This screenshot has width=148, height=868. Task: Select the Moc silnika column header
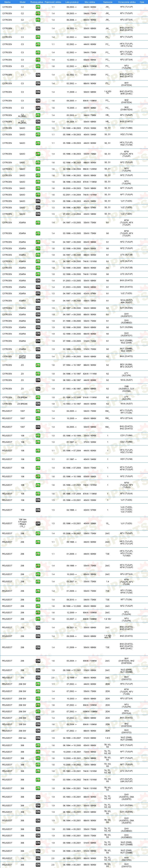90,2
